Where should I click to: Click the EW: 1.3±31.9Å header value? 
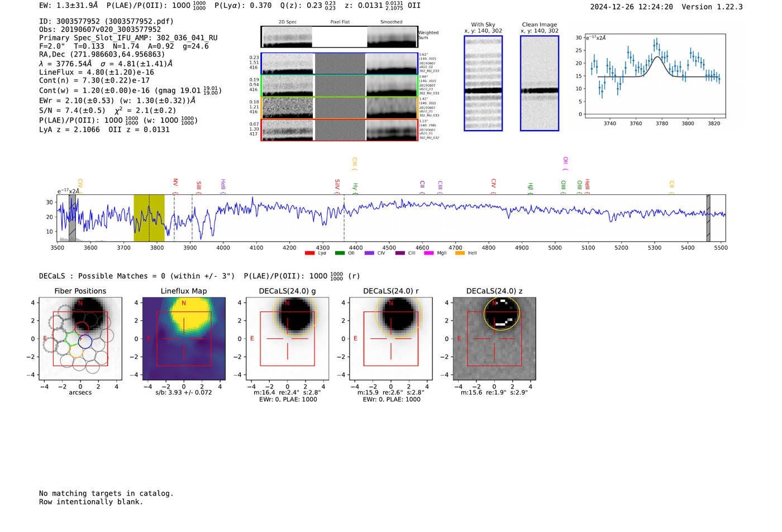coord(68,5)
